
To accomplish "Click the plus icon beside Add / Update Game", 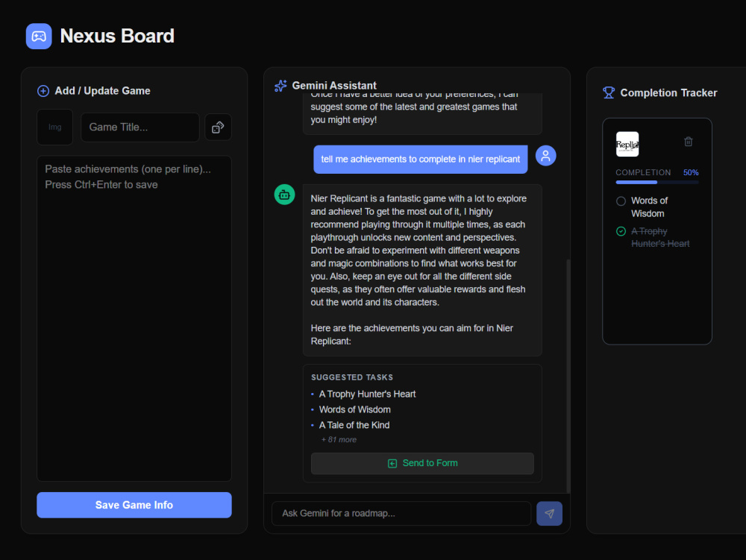I will pos(43,91).
